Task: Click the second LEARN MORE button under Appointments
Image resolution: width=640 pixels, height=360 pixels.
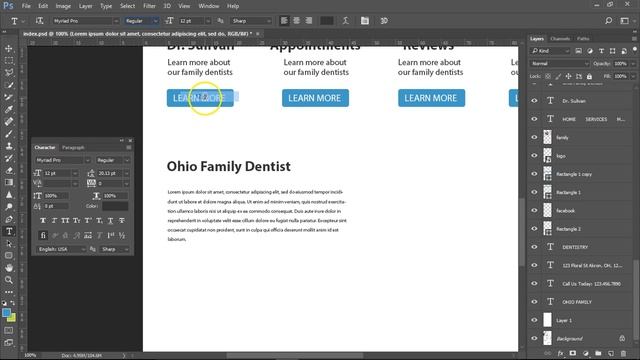Action: pyautogui.click(x=315, y=98)
